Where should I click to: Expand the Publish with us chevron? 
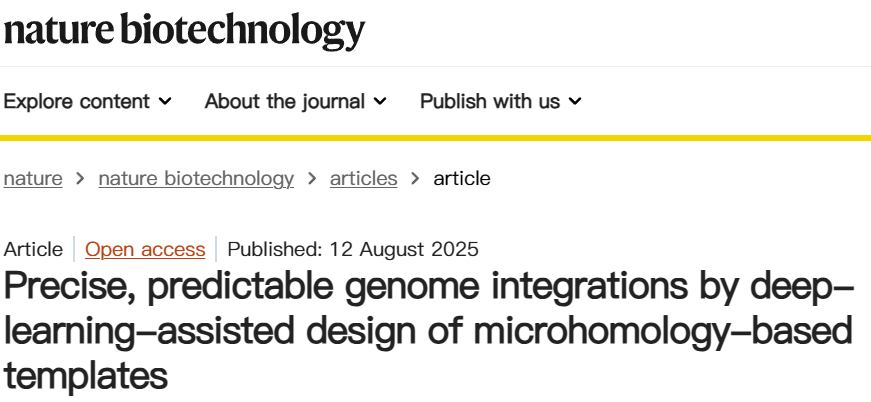[575, 101]
